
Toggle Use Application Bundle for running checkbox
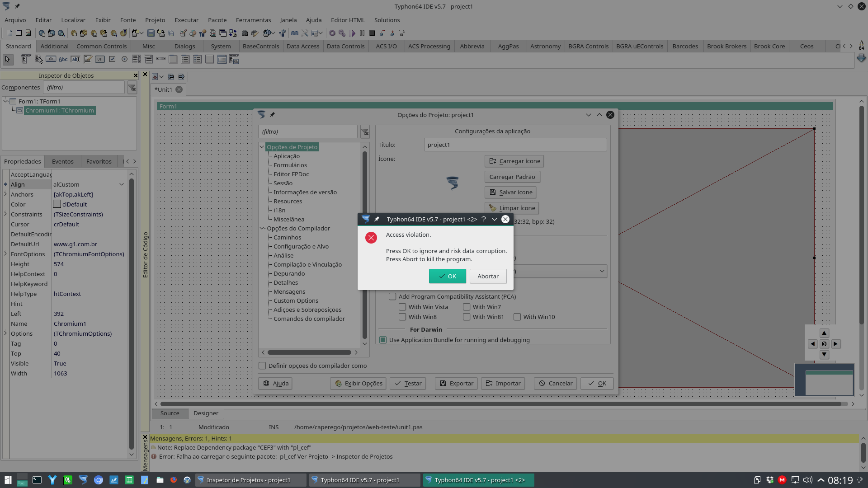click(x=383, y=340)
